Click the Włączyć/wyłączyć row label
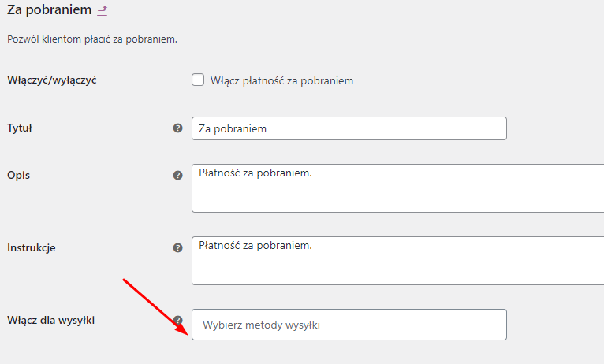 pos(51,80)
